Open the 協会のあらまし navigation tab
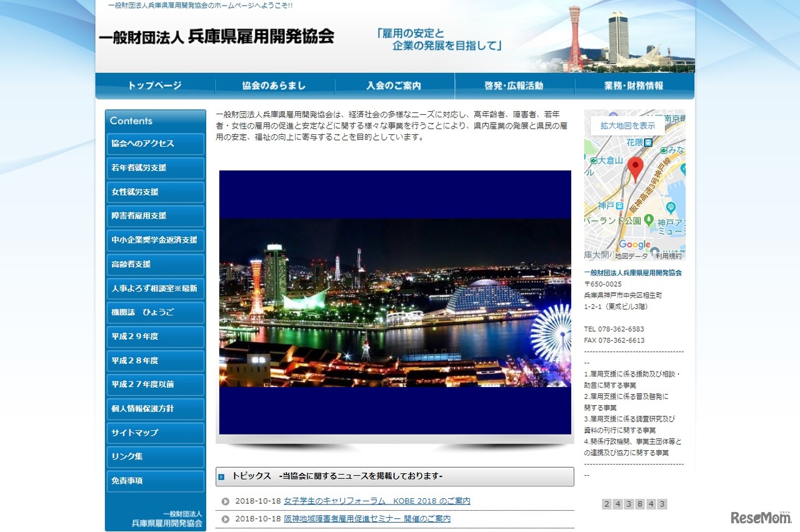 point(275,86)
